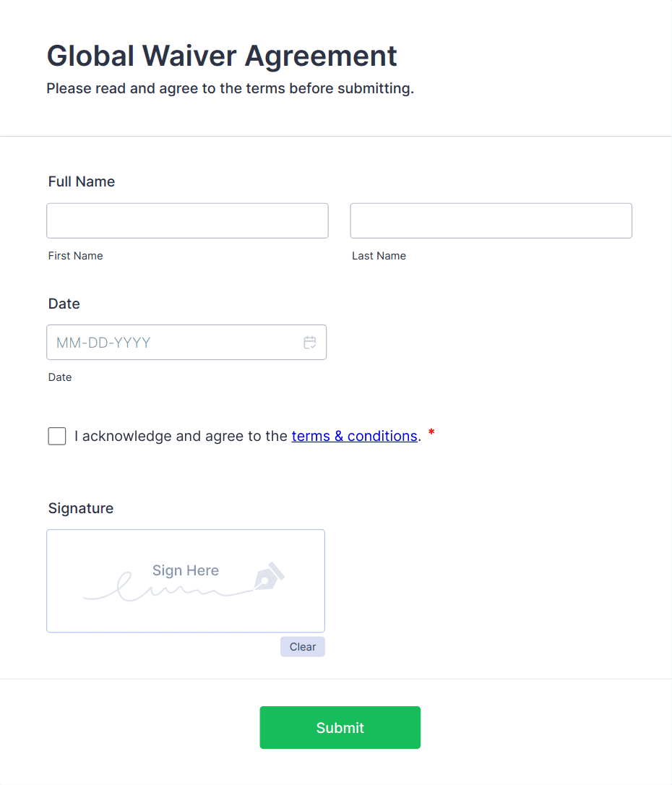Viewport: 672px width, 785px height.
Task: Click the 'First Name' label under the input
Action: (75, 255)
